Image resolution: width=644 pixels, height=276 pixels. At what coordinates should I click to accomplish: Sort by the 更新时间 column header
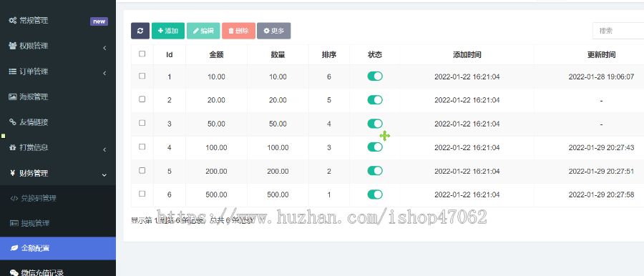click(x=601, y=54)
